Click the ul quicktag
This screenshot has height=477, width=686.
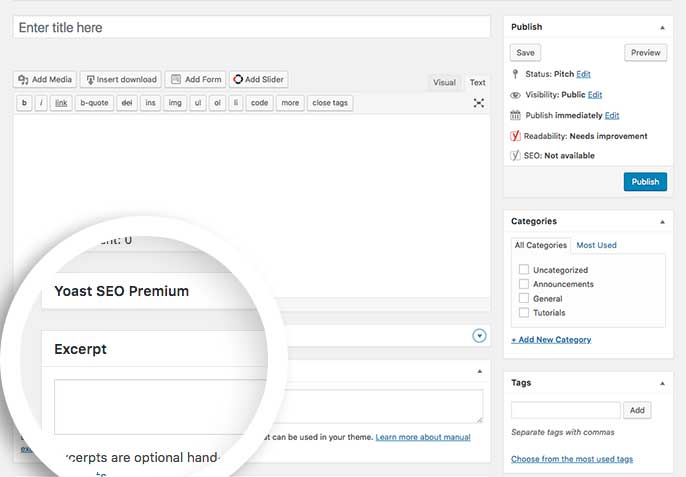(x=198, y=103)
